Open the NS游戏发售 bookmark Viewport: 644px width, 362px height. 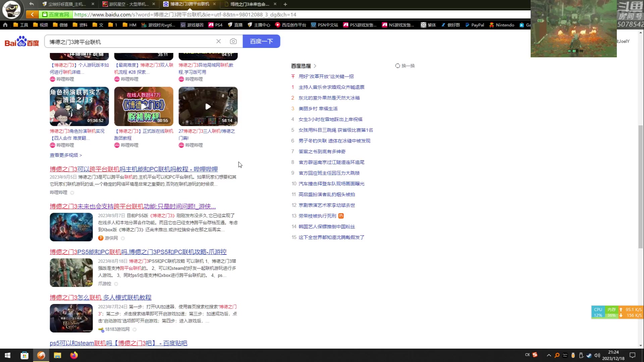398,25
